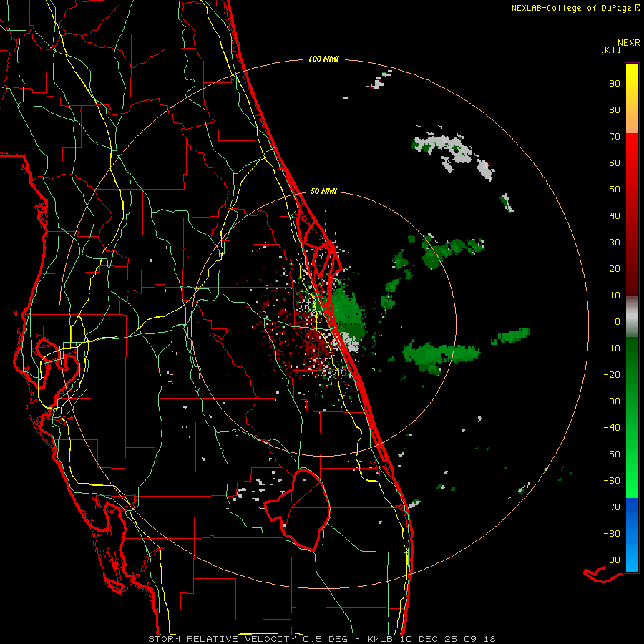Screen dimensions: 644x644
Task: Click the -70 value on velocity scale
Action: coord(612,507)
